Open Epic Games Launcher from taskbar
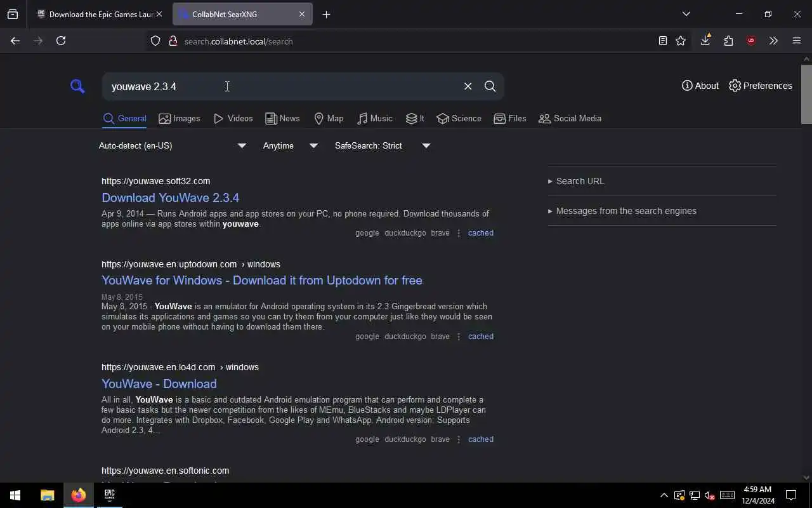 click(x=109, y=495)
